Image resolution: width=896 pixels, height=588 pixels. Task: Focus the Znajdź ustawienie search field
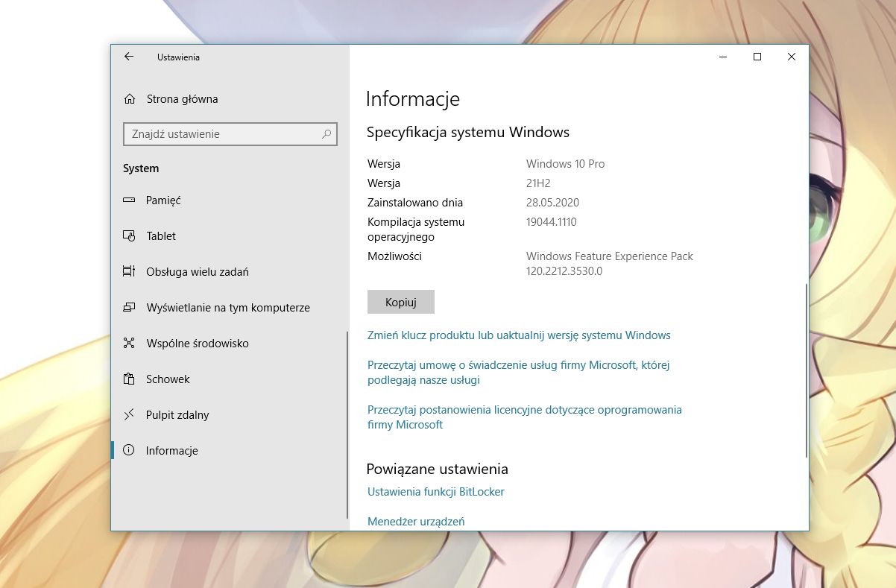[x=230, y=134]
